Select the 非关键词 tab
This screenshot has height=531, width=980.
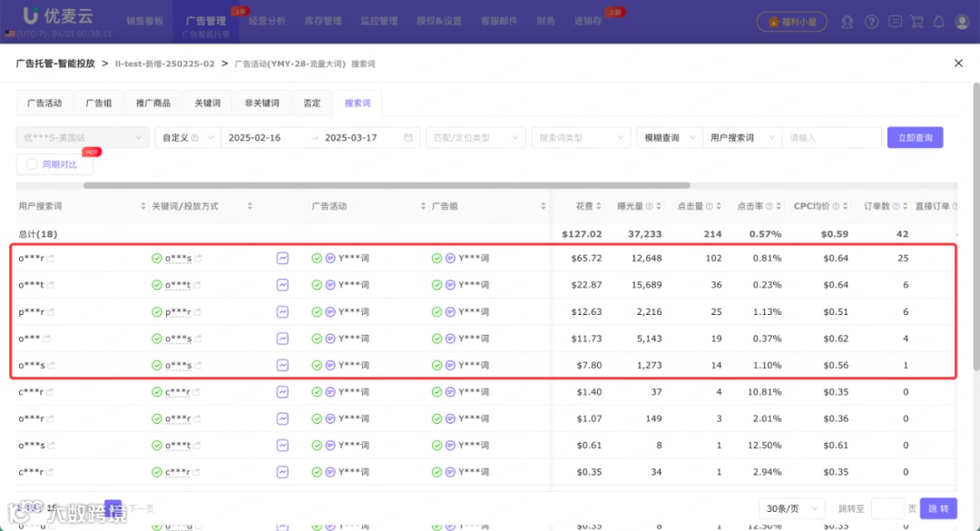pyautogui.click(x=260, y=103)
